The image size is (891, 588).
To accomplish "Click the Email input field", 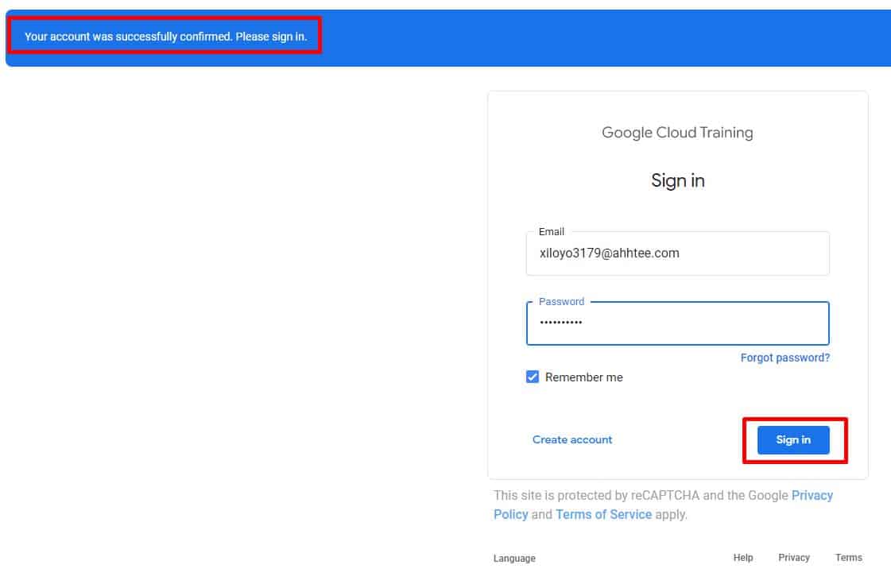I will coord(677,253).
